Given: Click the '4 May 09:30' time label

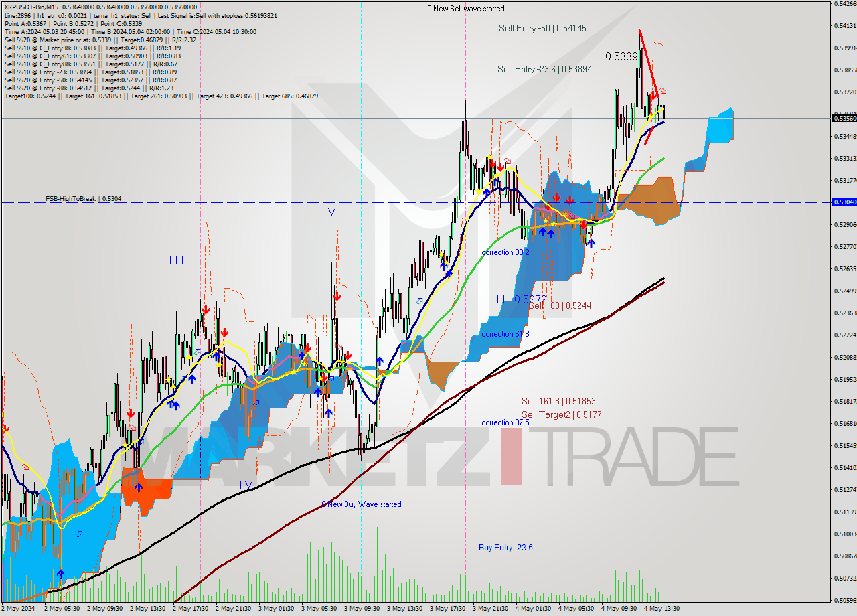Looking at the screenshot, I should click(619, 609).
